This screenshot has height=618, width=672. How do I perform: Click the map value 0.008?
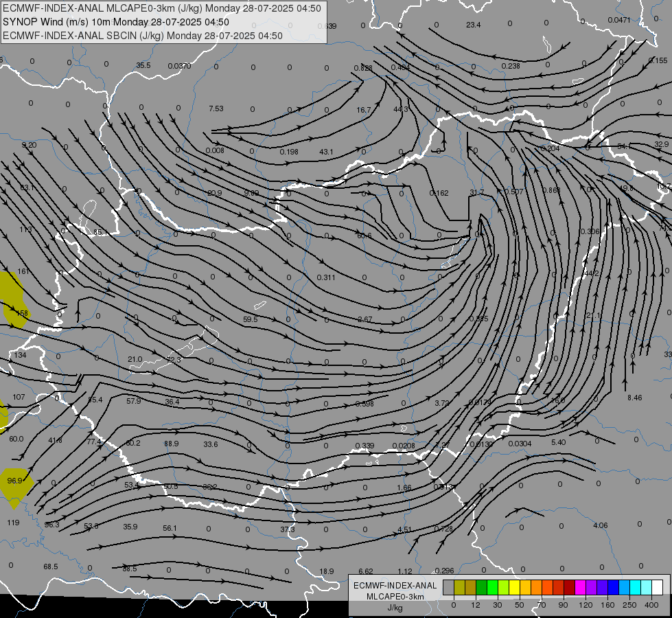point(215,150)
